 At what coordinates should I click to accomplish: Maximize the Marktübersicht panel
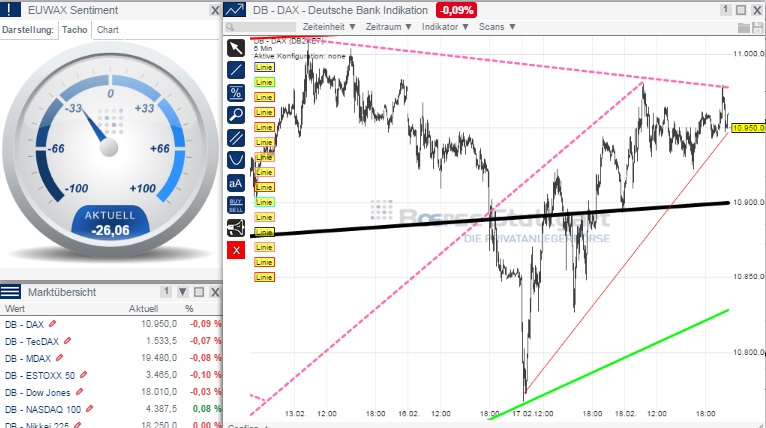coord(199,292)
